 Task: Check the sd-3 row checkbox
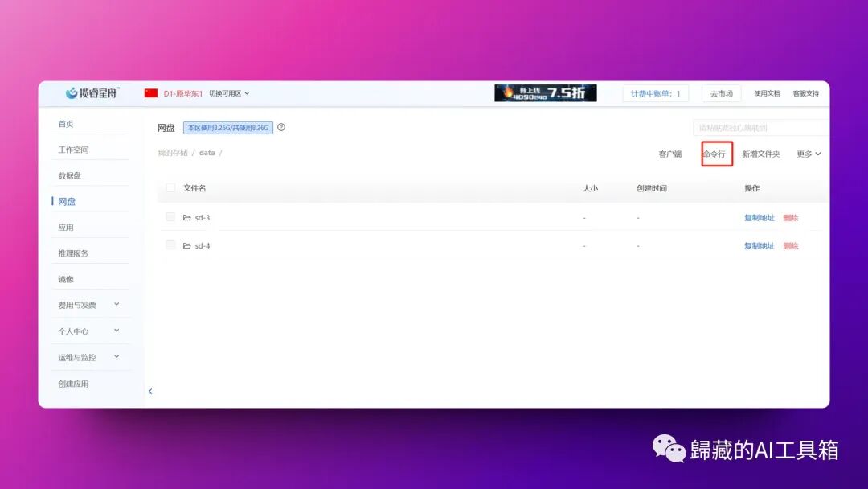[x=170, y=217]
